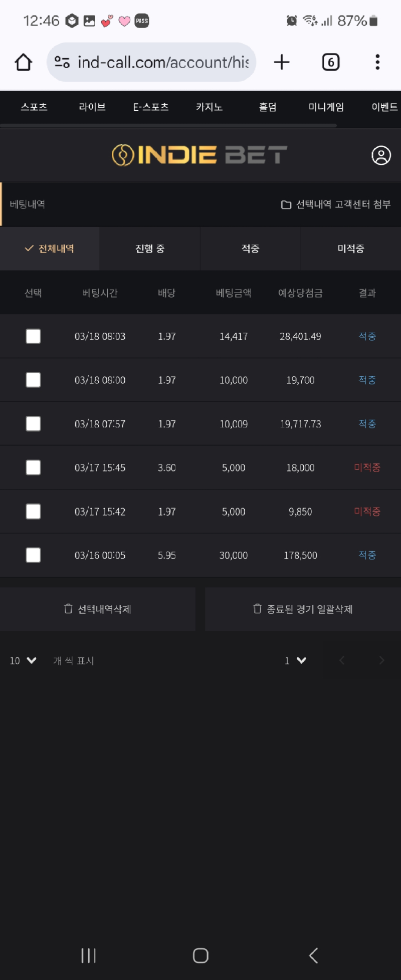
Task: Check the box for 03/17 15:45 bet
Action: coord(33,467)
